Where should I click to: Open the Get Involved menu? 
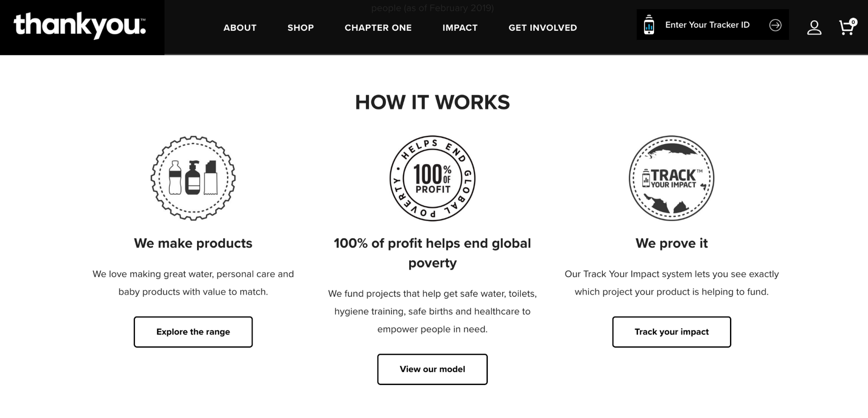tap(542, 28)
